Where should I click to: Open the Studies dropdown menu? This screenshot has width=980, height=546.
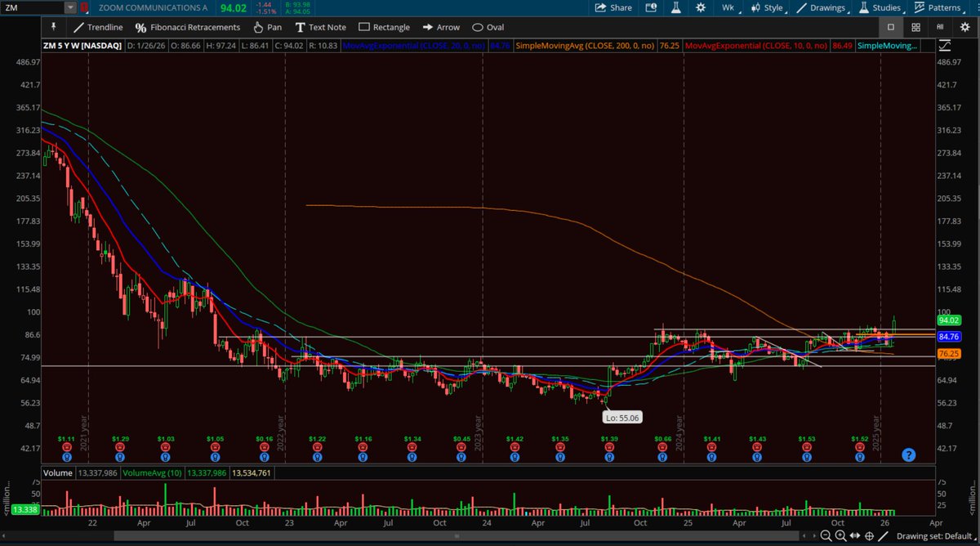point(881,7)
